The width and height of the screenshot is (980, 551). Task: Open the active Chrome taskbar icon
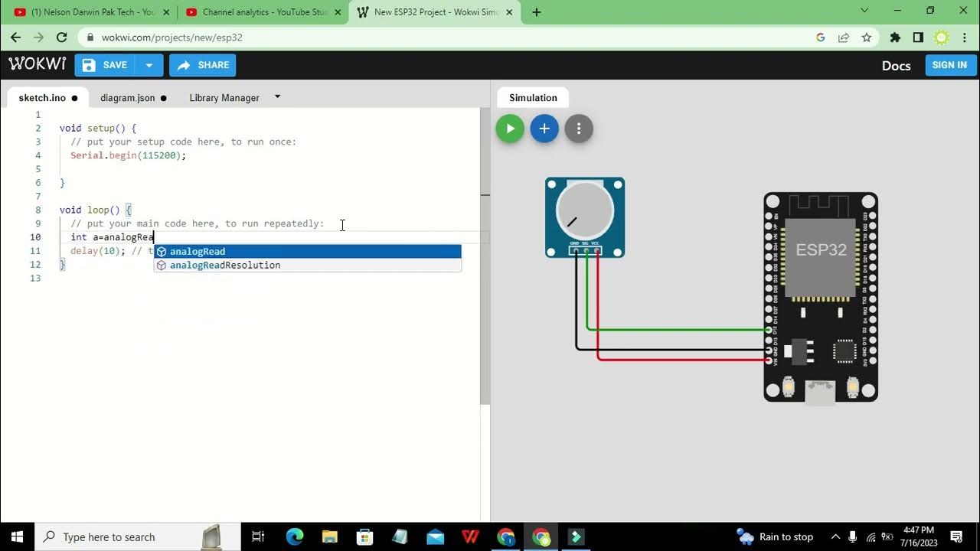pos(541,536)
